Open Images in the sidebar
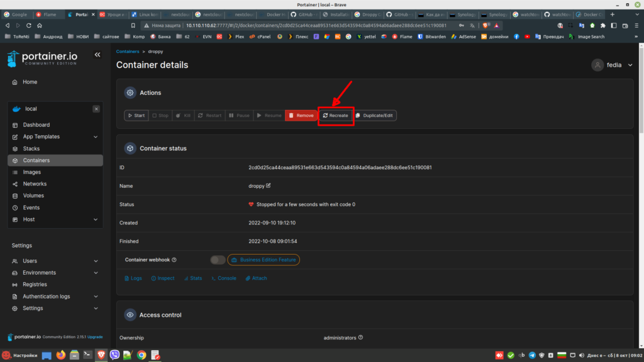Image resolution: width=644 pixels, height=362 pixels. 31,172
